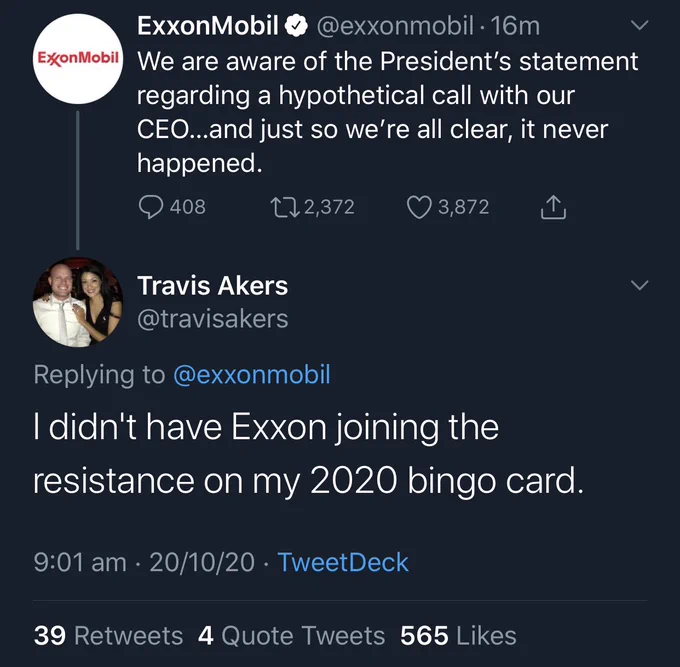Click the Travis Akers display name

(212, 286)
